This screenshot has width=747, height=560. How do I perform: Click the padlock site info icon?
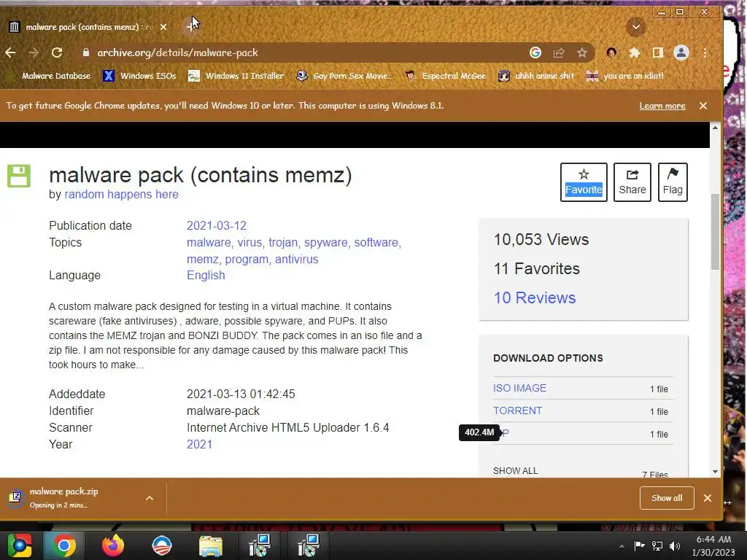point(86,52)
